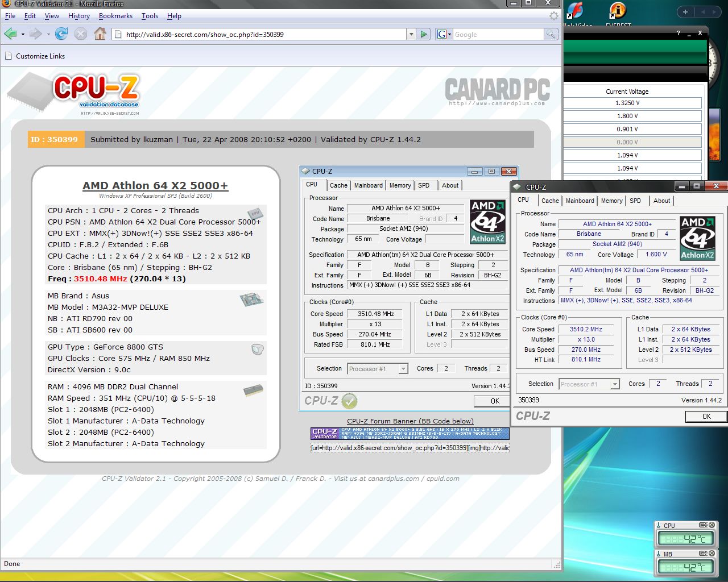Click the ID : 350399 orange label
The image size is (728, 582).
pyautogui.click(x=56, y=139)
